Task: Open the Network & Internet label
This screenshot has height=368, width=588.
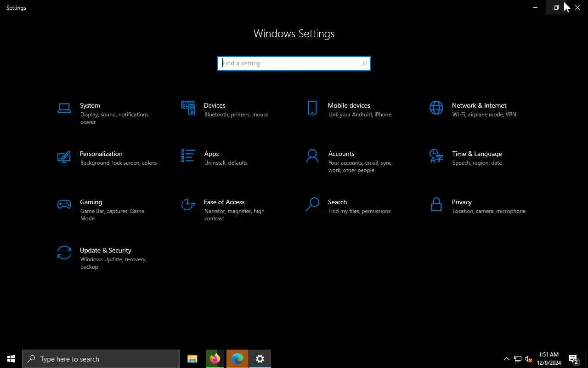Action: pos(479,105)
